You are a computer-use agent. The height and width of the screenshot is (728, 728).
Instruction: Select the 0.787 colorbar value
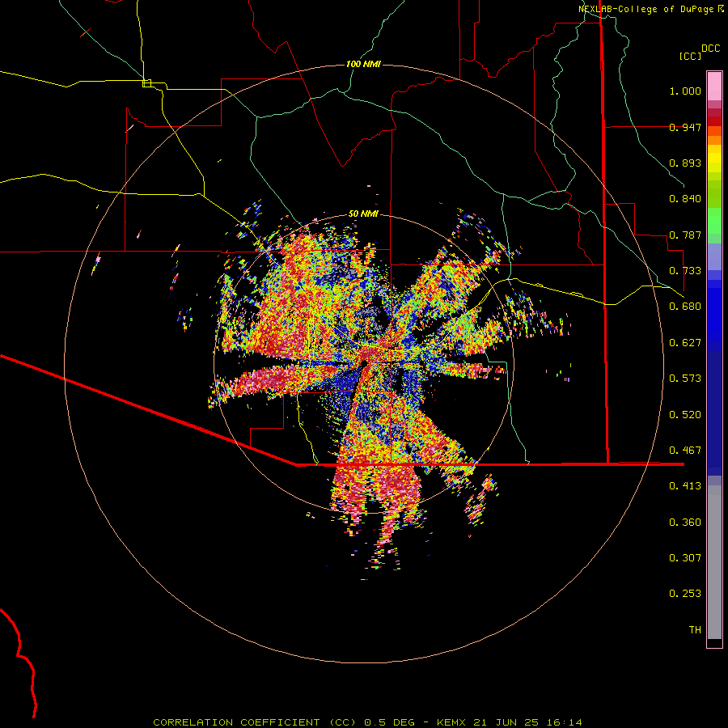pyautogui.click(x=685, y=235)
